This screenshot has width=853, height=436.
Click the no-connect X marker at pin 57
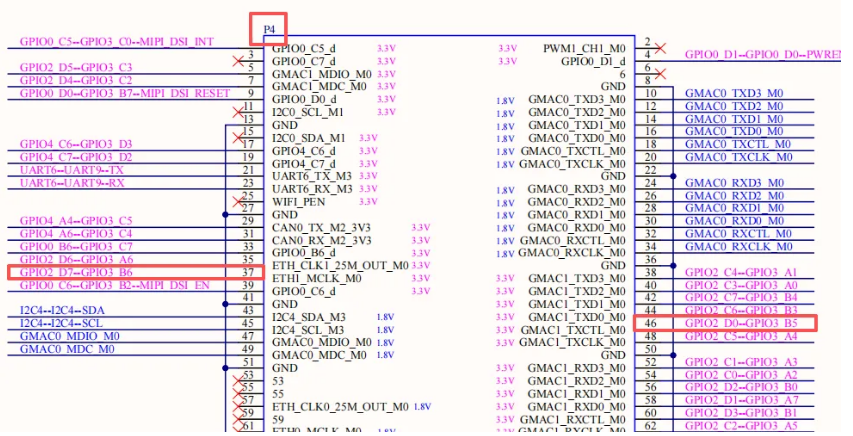236,400
